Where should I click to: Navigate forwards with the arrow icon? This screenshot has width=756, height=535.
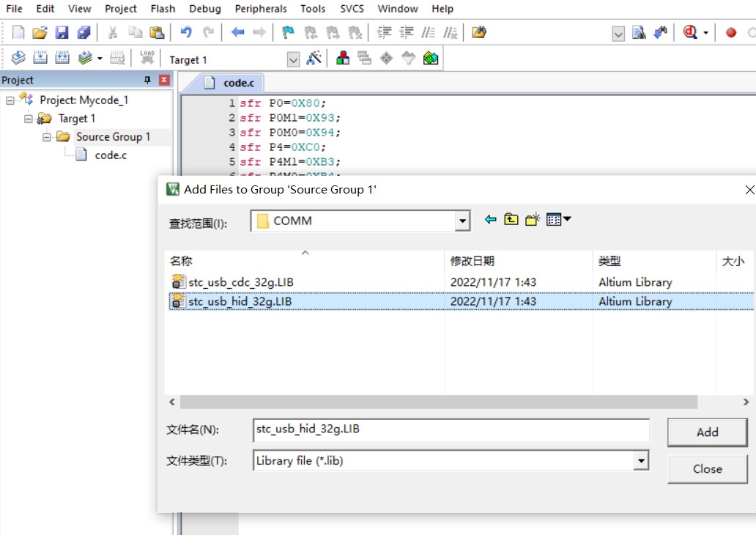pos(259,32)
